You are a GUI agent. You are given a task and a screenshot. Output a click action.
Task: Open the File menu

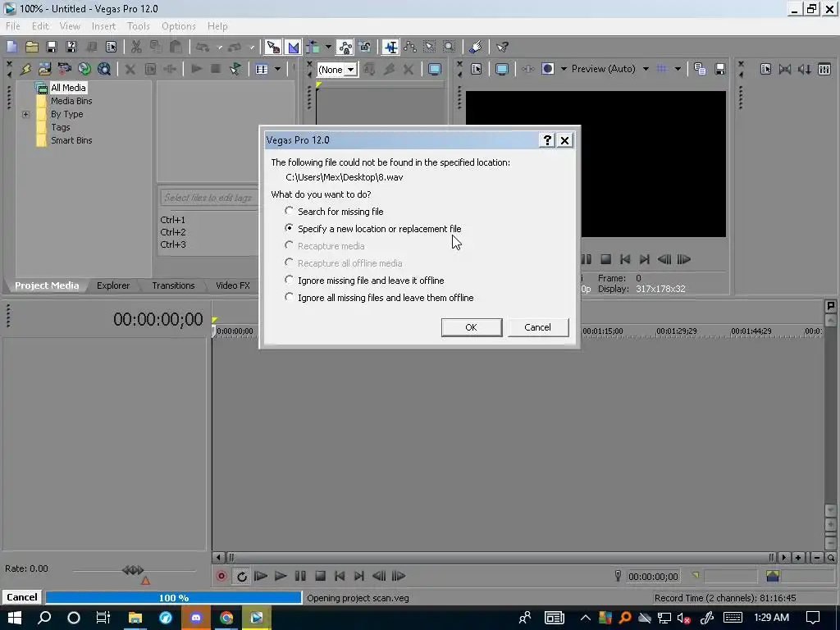pyautogui.click(x=13, y=26)
